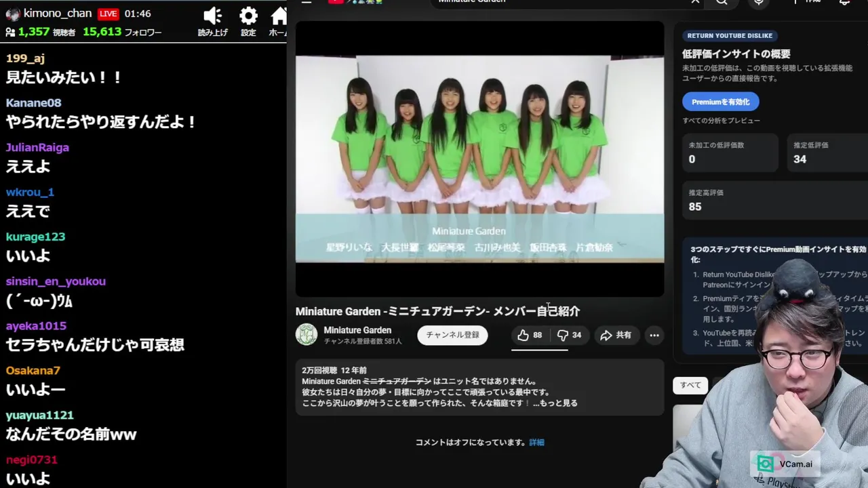This screenshot has width=868, height=488.
Task: Subscribe with チャンネル登録 button
Action: pyautogui.click(x=452, y=335)
